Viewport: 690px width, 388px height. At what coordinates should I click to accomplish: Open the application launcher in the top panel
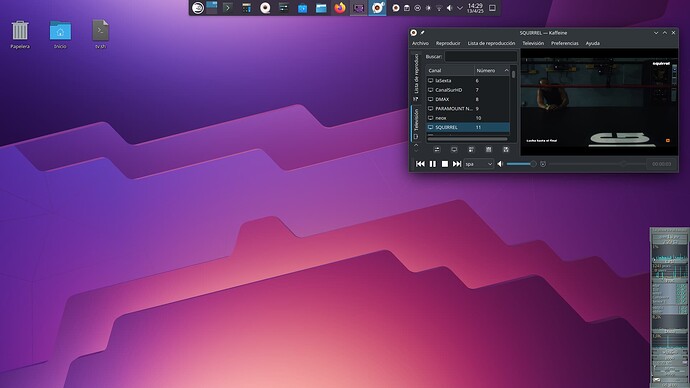[x=198, y=8]
